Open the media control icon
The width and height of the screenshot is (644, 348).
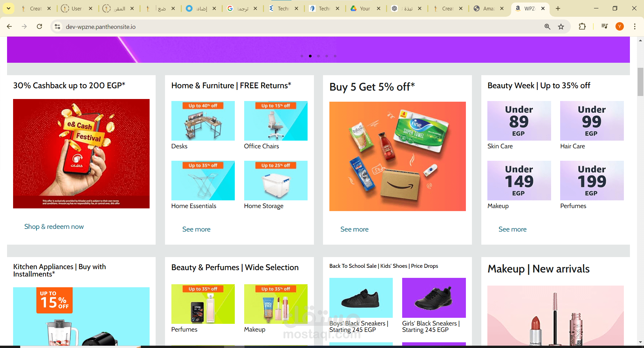tap(604, 27)
